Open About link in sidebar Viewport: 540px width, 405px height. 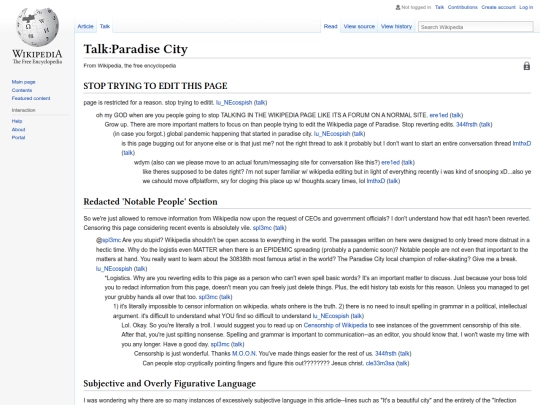click(18, 129)
